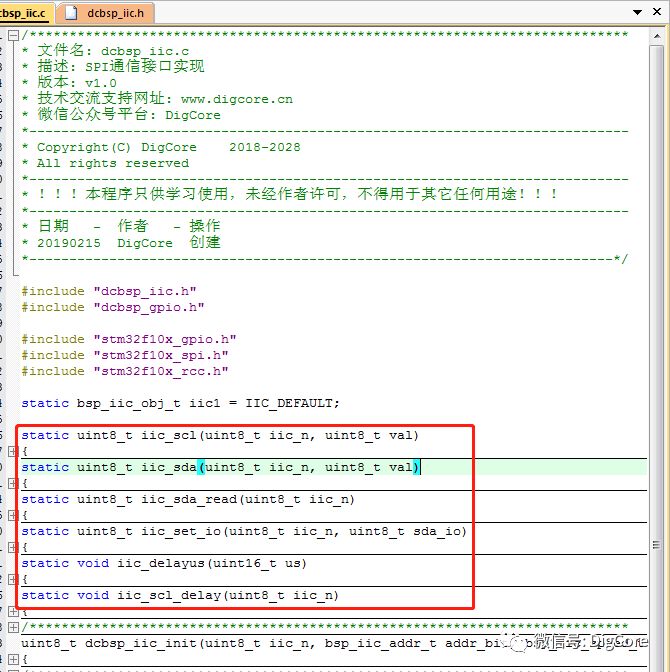Click the #include "stm32f10x_gpio.h" line
The image size is (670, 672).
tap(129, 339)
